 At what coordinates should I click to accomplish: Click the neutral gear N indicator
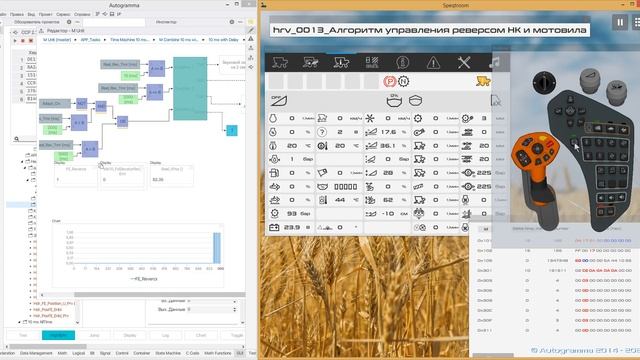(x=403, y=82)
